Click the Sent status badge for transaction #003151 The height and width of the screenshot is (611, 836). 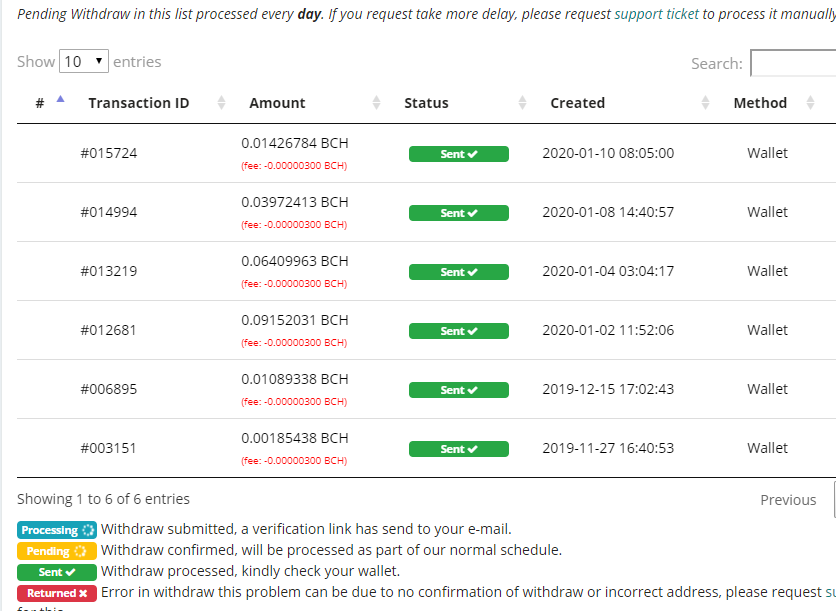tap(458, 449)
